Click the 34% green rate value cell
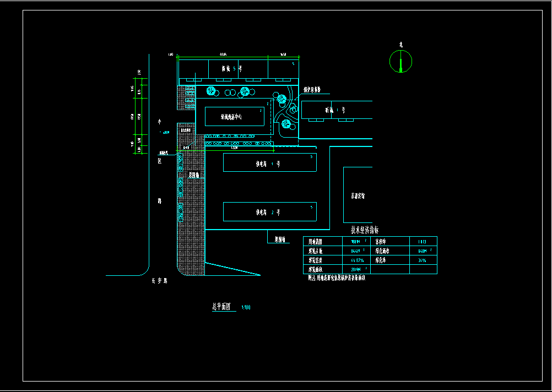This screenshot has height=392, width=552. pos(423,260)
